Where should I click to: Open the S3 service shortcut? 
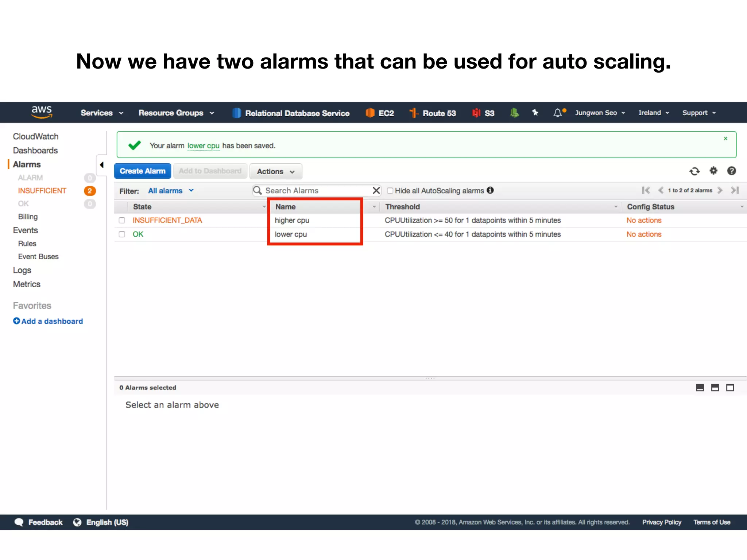[483, 113]
